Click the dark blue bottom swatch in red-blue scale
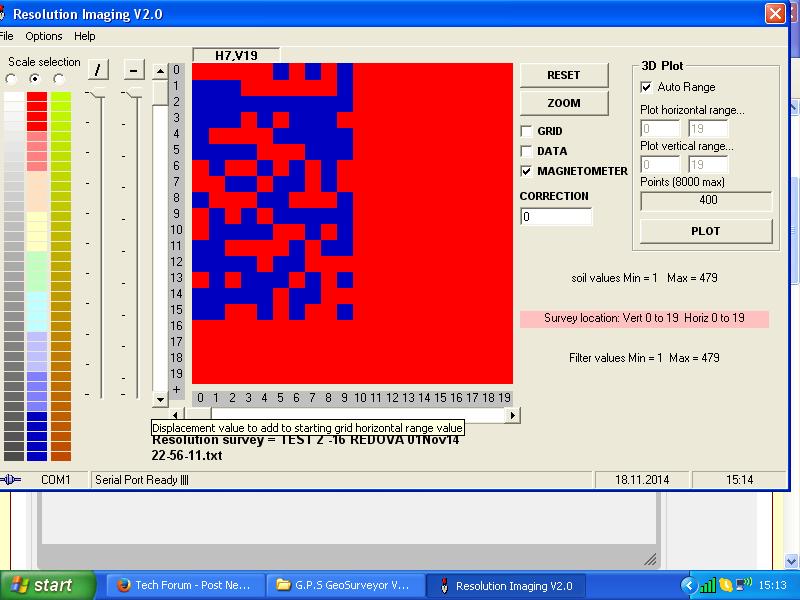 click(x=37, y=456)
